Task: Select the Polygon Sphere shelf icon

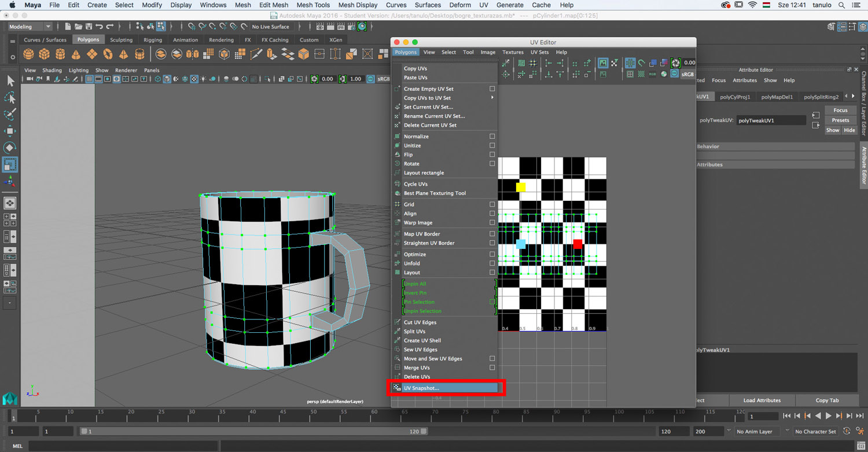Action: pos(28,54)
